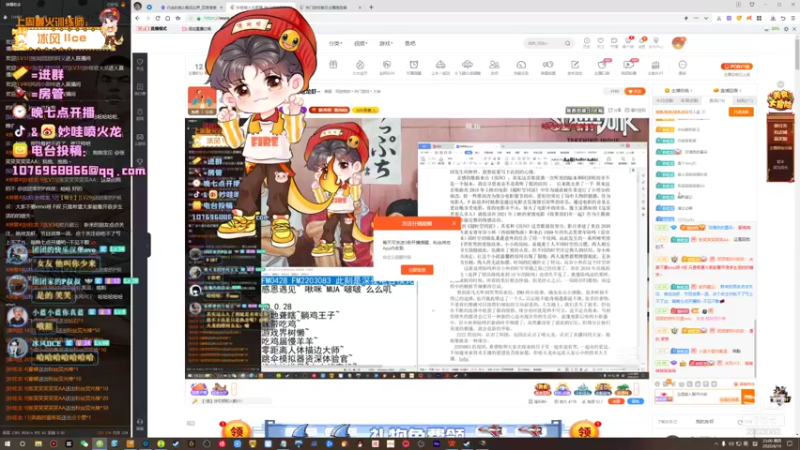Click the calendar icon in toolbar row
Screen dimensions: 800x450
coord(656,66)
